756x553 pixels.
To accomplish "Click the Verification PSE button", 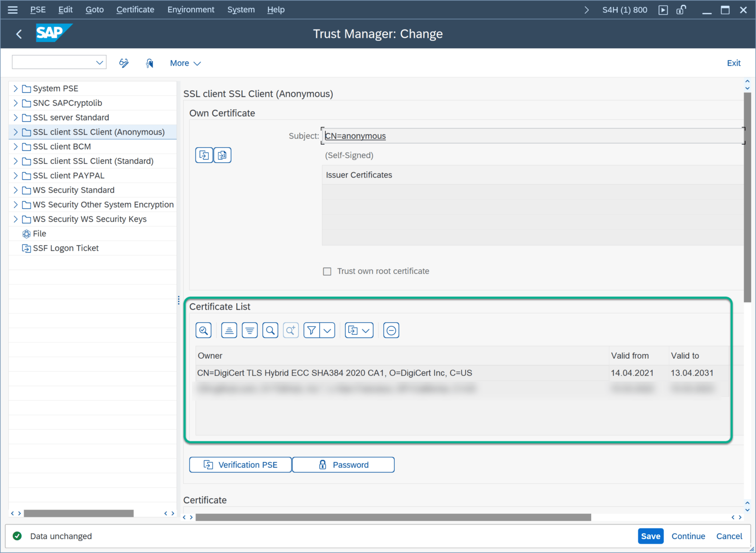I will coord(241,465).
